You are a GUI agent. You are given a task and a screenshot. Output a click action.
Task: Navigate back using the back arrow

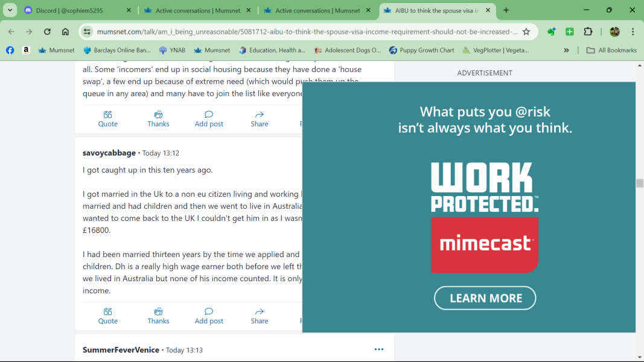click(11, 31)
